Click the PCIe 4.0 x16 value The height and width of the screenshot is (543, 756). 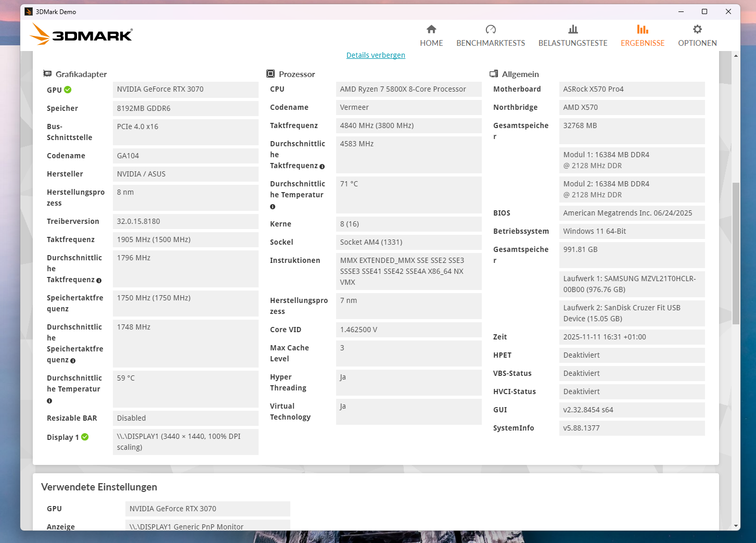click(186, 132)
